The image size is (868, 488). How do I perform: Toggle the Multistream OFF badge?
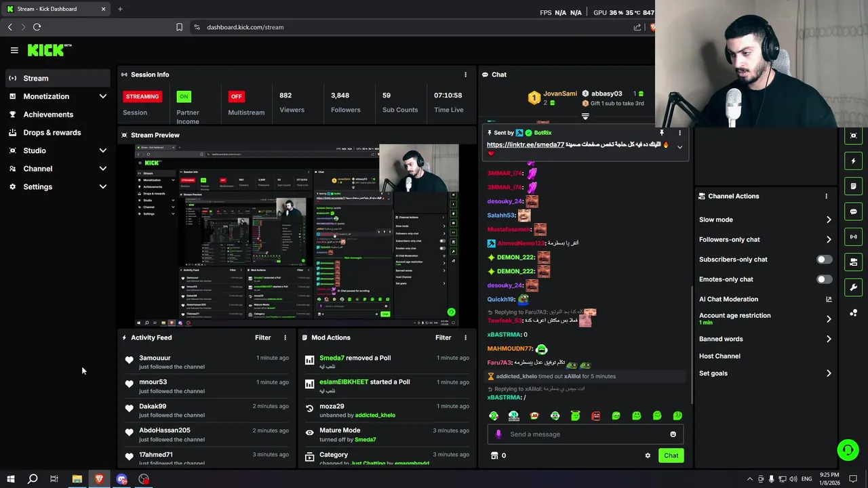click(236, 96)
